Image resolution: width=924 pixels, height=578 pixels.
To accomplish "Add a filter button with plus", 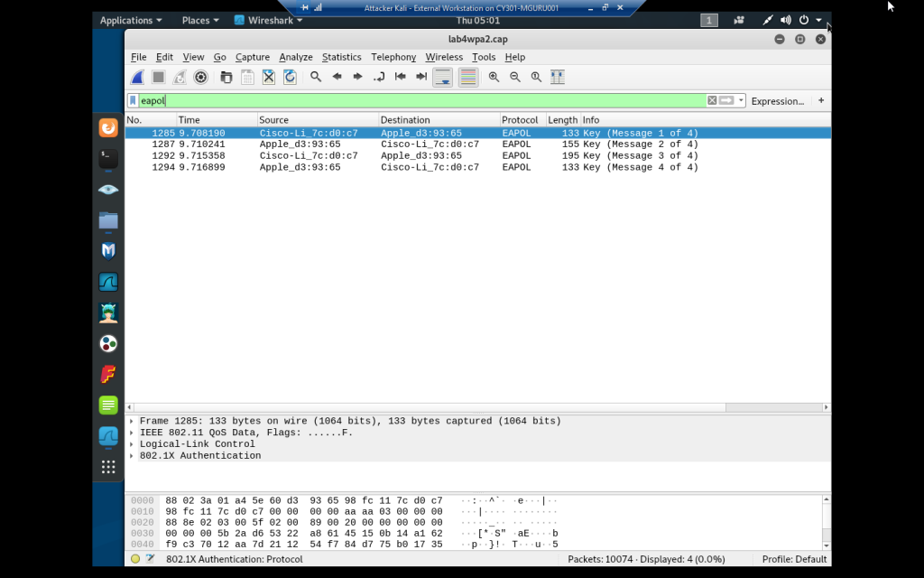I will (x=821, y=100).
